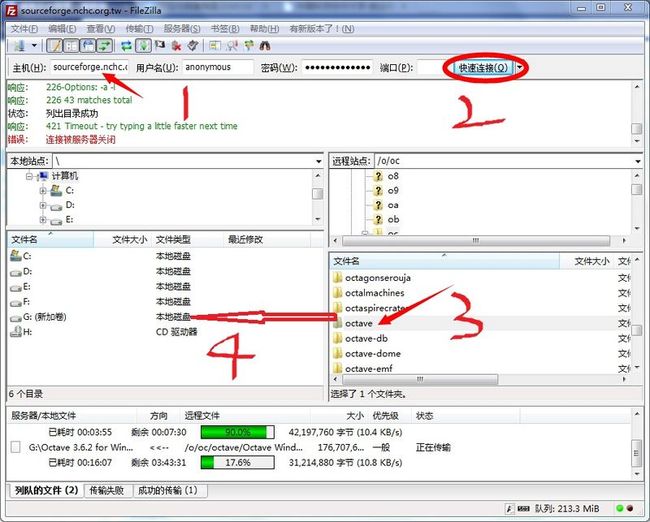Image resolution: width=650 pixels, height=522 pixels.
Task: Reconnect to the last used server
Action: click(193, 46)
